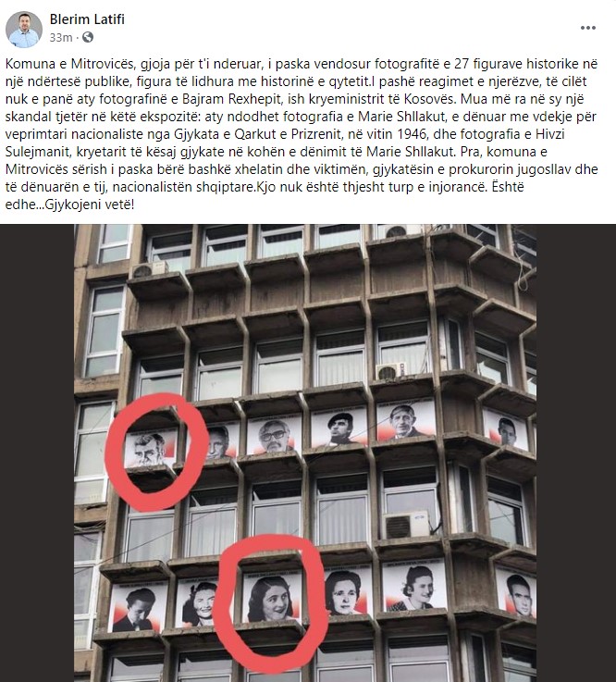
Task: Click the red-circled smiling woman's portrait
Action: (x=272, y=598)
